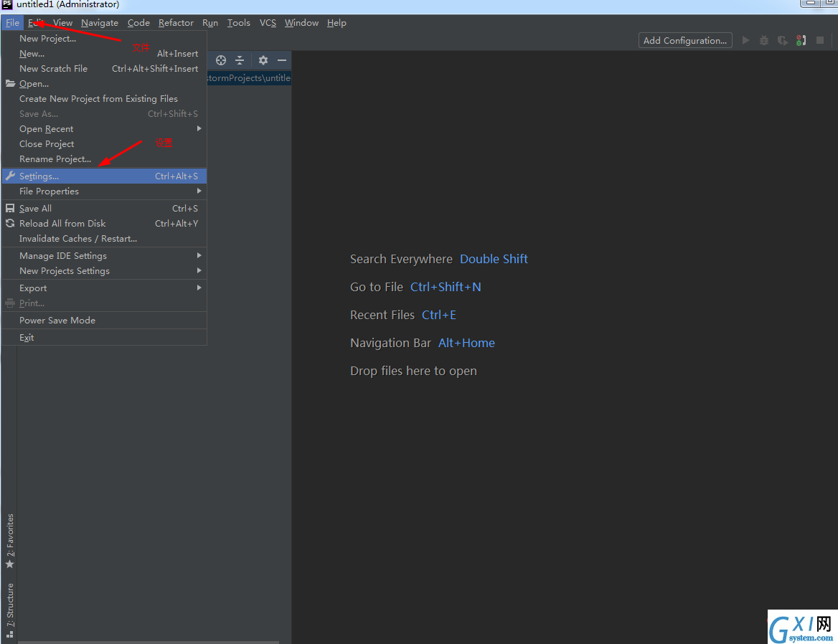Viewport: 838px width, 644px height.
Task: Choose Rename Project... entry
Action: click(x=104, y=159)
